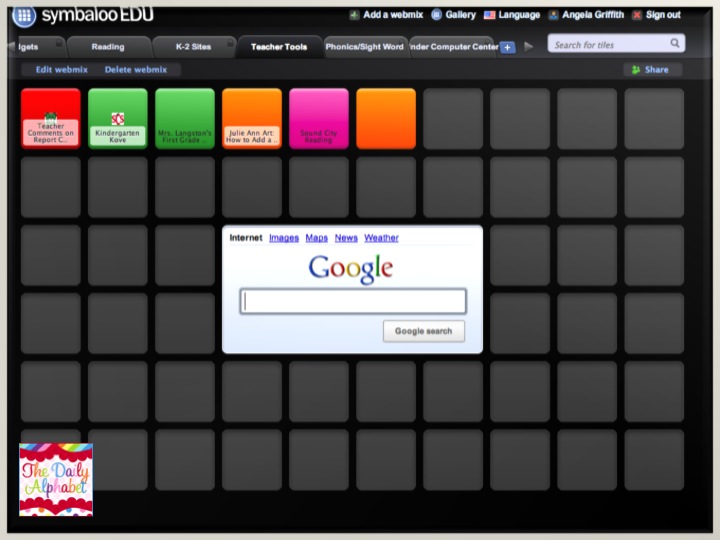Viewport: 720px width, 540px height.
Task: Open the Kindergarten Kove tile
Action: pyautogui.click(x=118, y=118)
